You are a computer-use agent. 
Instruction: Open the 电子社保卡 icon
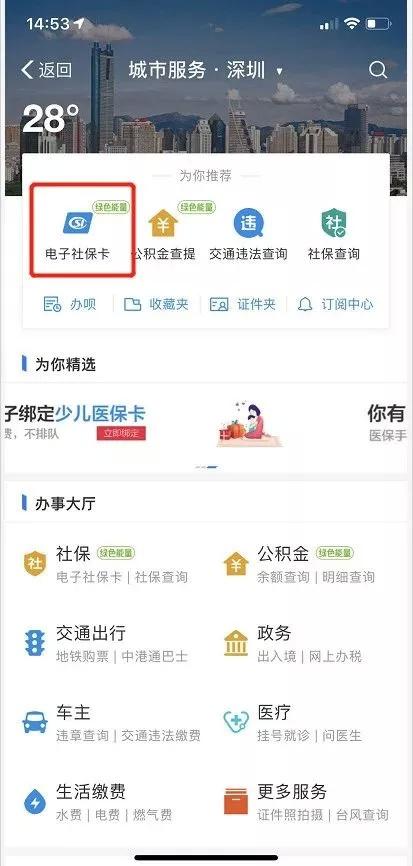coord(77,223)
